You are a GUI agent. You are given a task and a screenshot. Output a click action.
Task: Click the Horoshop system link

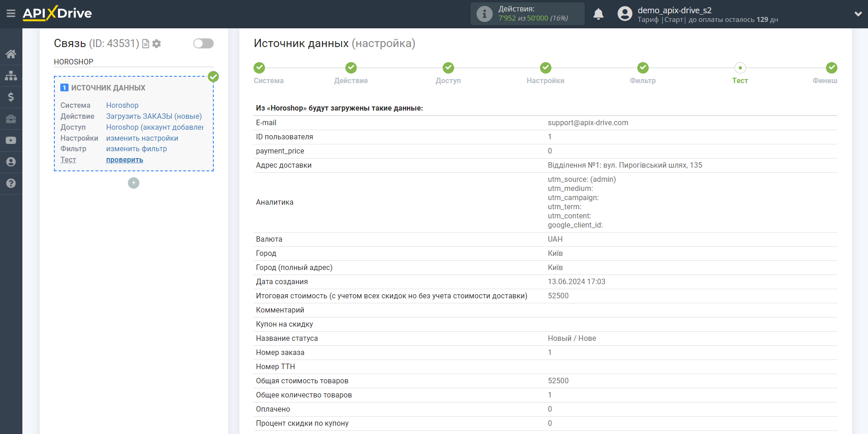coord(122,105)
